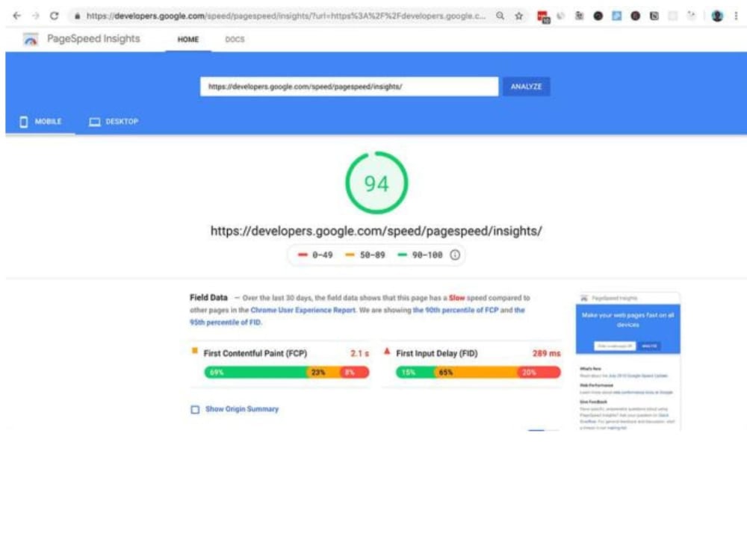This screenshot has height=560, width=747.
Task: Click the FID distribution bar
Action: [478, 373]
